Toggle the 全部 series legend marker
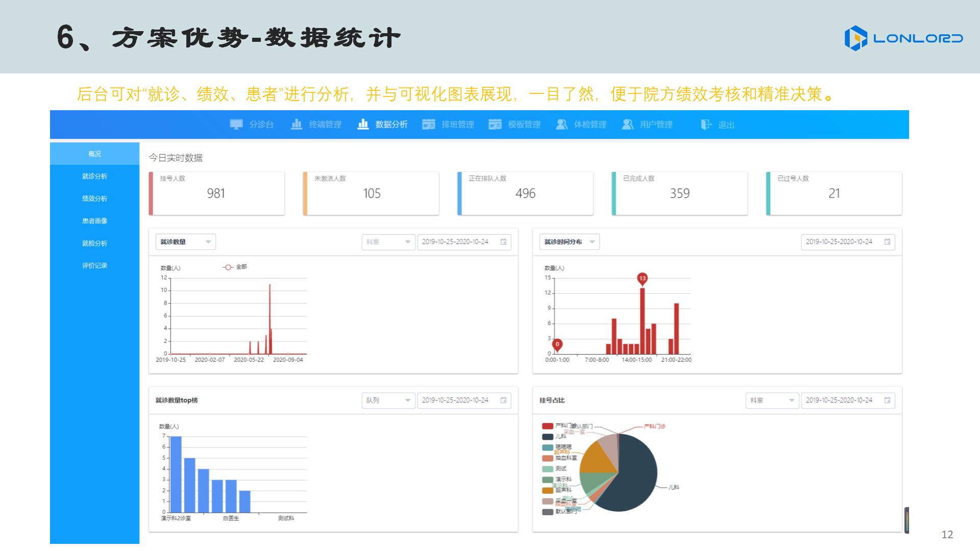 click(228, 267)
